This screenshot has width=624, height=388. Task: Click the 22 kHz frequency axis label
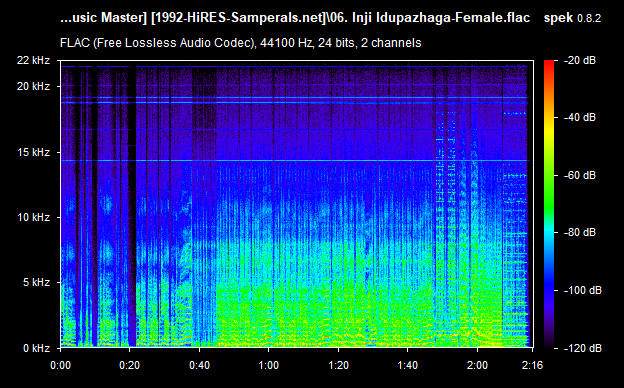point(33,60)
